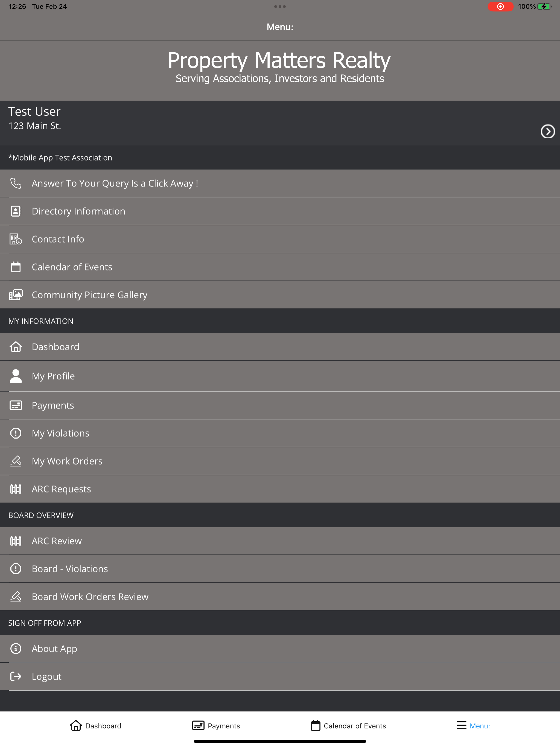
Task: Open Calendar of Events from the menu list
Action: (280, 267)
